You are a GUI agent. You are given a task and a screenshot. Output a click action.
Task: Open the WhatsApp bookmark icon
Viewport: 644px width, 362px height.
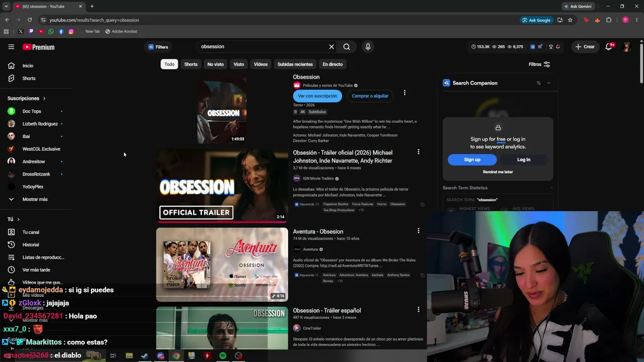[51, 32]
